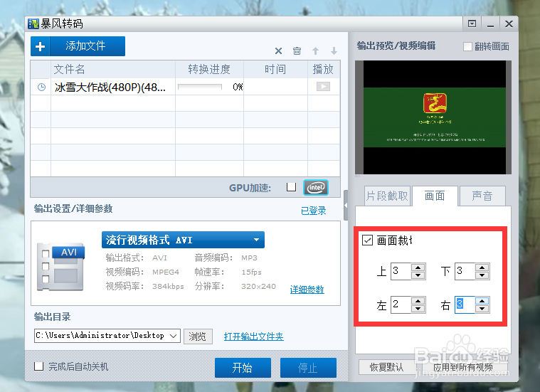Click the 停止 stop button
The height and width of the screenshot is (392, 540).
click(x=308, y=368)
